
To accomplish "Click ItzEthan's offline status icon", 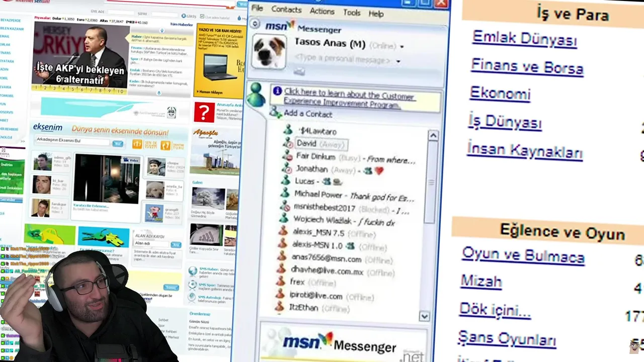I will coord(280,306).
